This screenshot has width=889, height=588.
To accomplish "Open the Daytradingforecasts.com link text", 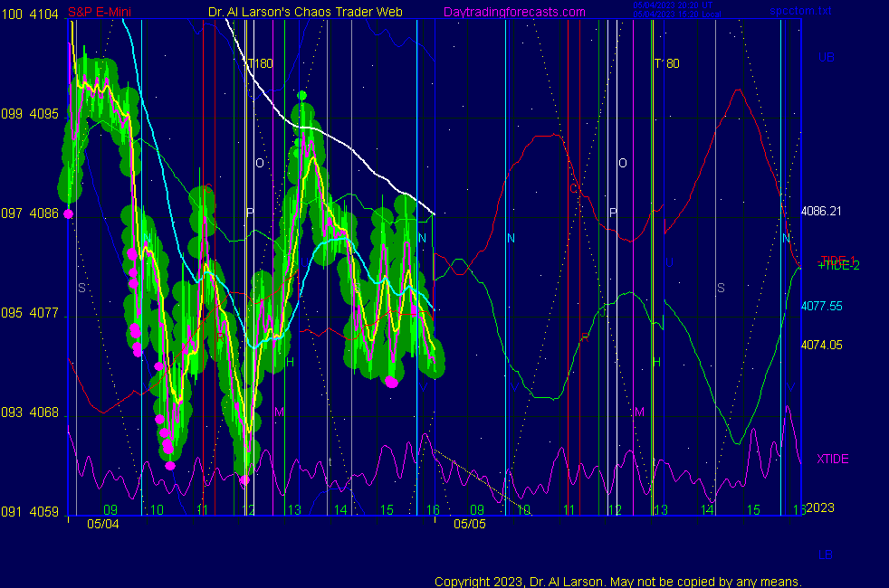I will pyautogui.click(x=514, y=12).
